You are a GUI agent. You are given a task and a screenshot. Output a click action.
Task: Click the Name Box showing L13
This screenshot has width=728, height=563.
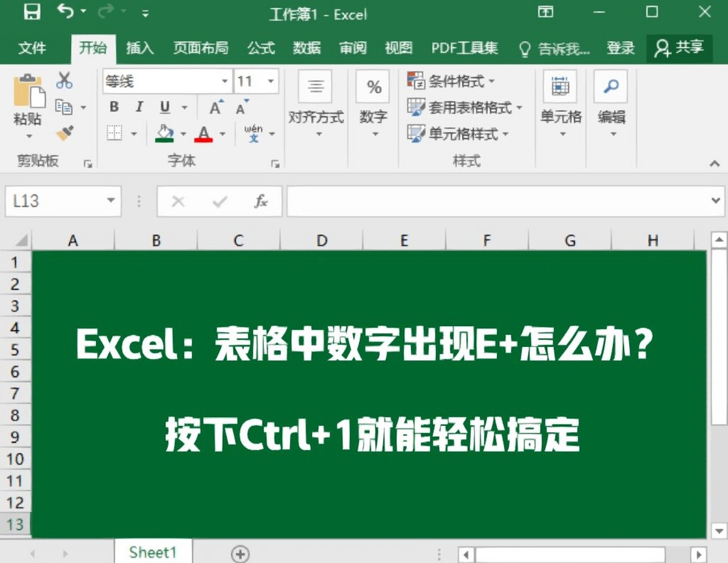point(56,201)
